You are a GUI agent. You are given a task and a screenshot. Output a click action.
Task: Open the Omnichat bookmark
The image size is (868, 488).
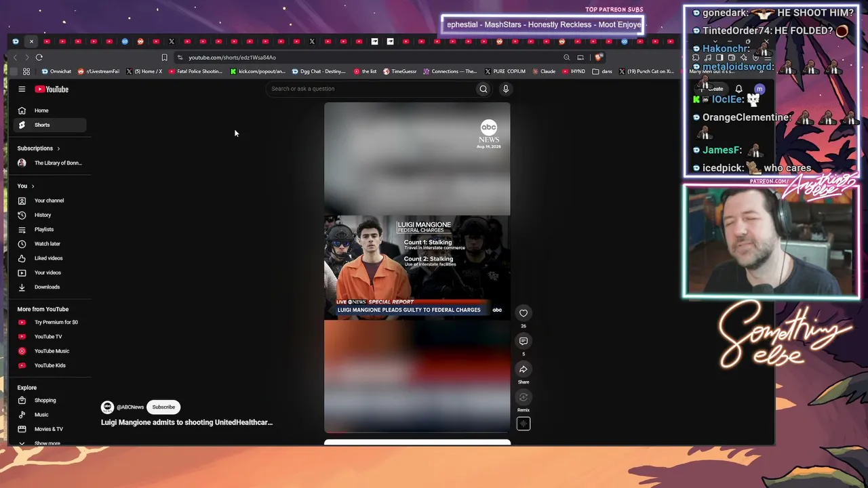click(56, 71)
